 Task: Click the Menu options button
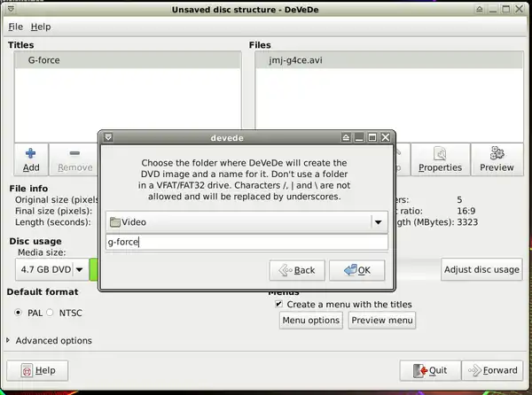click(310, 321)
